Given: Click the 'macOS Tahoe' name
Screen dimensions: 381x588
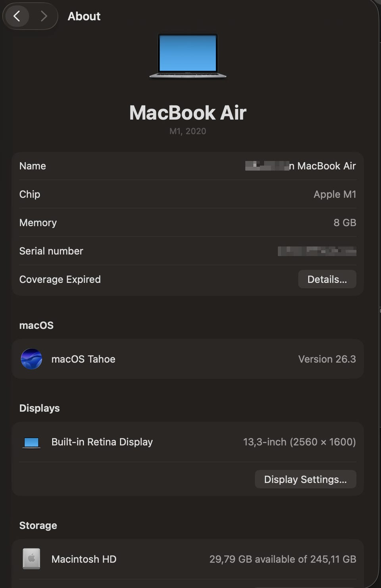Looking at the screenshot, I should coord(83,359).
